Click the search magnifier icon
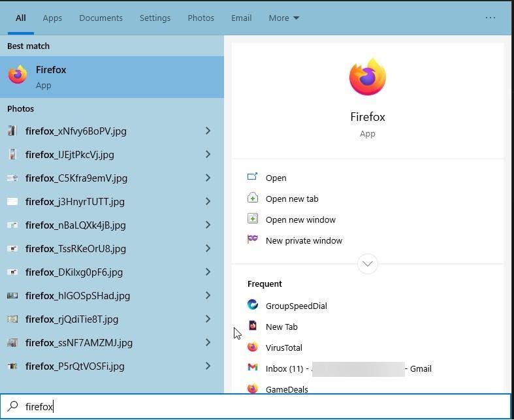 [x=13, y=406]
